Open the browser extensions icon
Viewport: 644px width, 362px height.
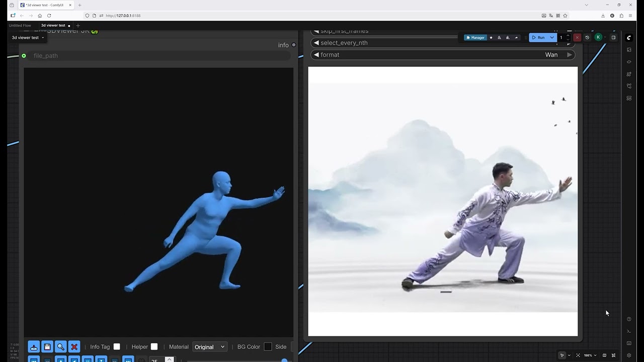pos(621,16)
